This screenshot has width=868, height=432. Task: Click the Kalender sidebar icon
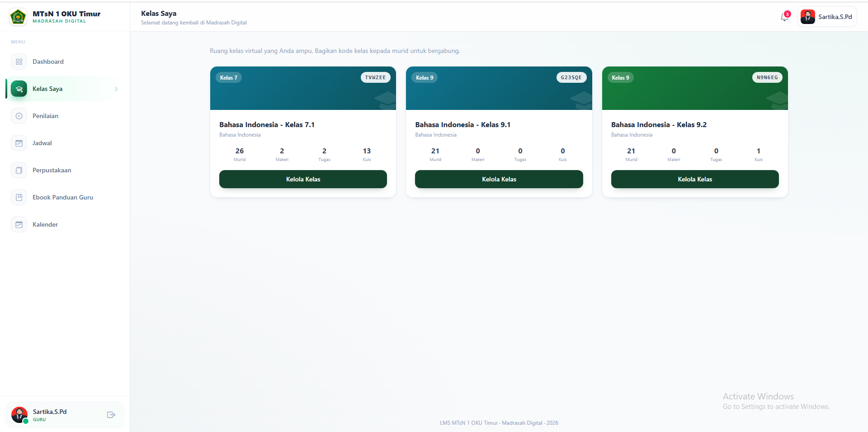click(x=19, y=224)
